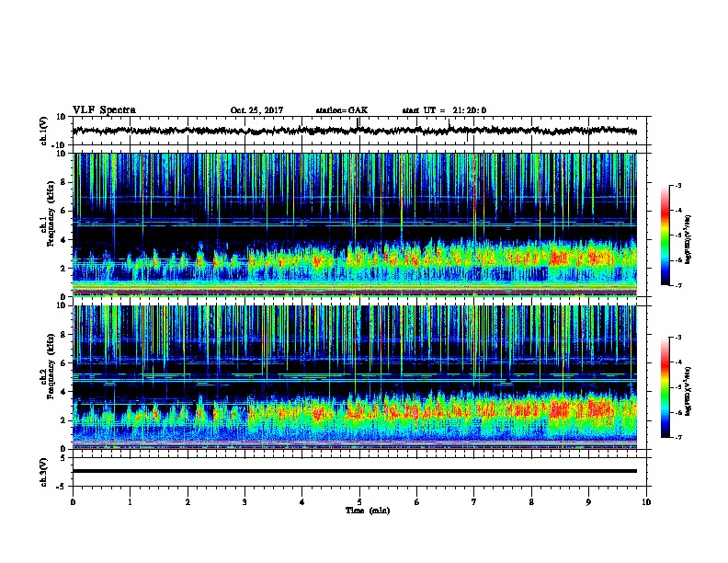Click the "start UT = 21:20:0" header text
The width and height of the screenshot is (728, 563).
point(444,110)
